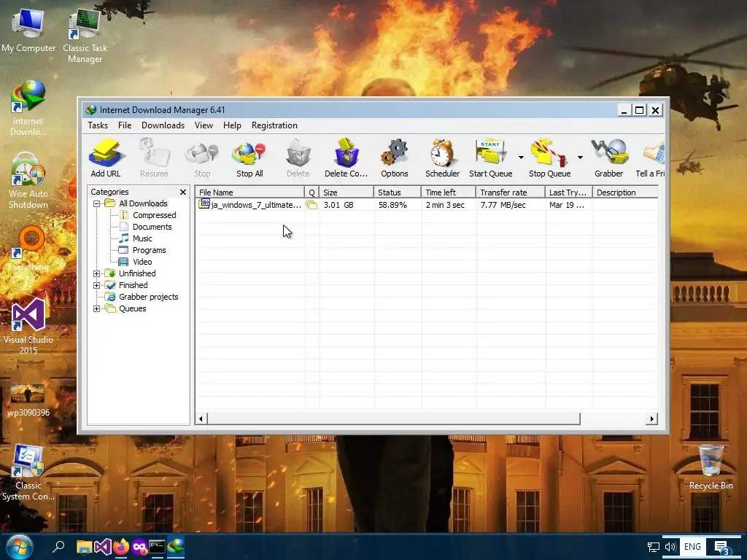Click the Stop All toolbar icon
Image resolution: width=747 pixels, height=560 pixels.
click(x=249, y=158)
